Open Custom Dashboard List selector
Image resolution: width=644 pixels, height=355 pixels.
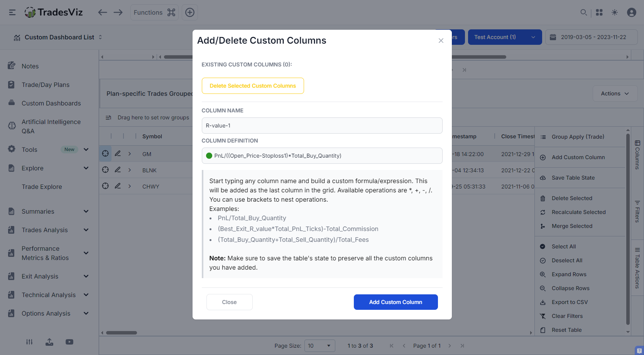58,37
